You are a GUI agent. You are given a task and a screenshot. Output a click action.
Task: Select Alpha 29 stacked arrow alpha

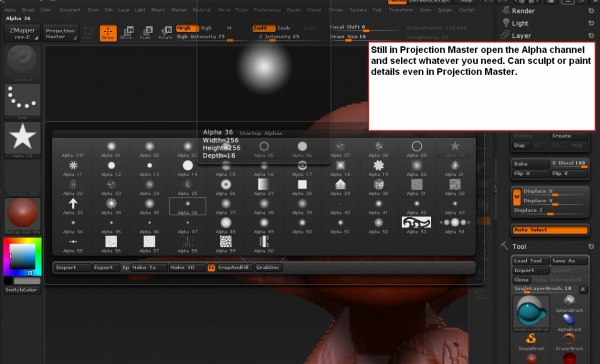pos(340,187)
